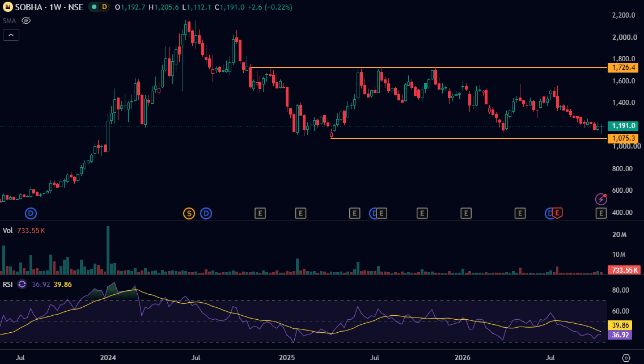Click the purple lightning bolt latest-updates icon
Viewport: 644px width, 364px height.
click(x=601, y=199)
